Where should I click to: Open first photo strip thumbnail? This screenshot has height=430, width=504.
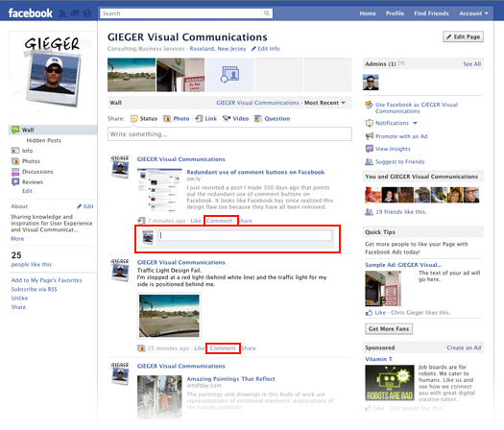tap(132, 75)
